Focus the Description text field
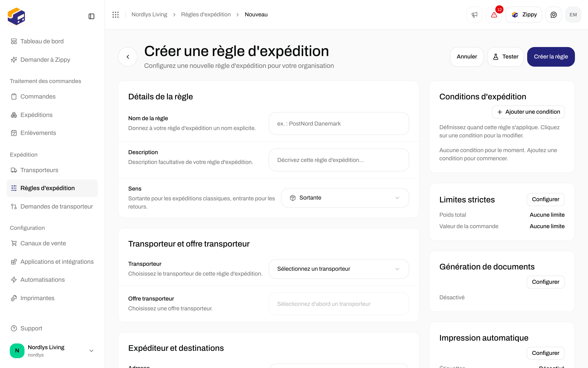This screenshot has width=588, height=368. pyautogui.click(x=339, y=160)
